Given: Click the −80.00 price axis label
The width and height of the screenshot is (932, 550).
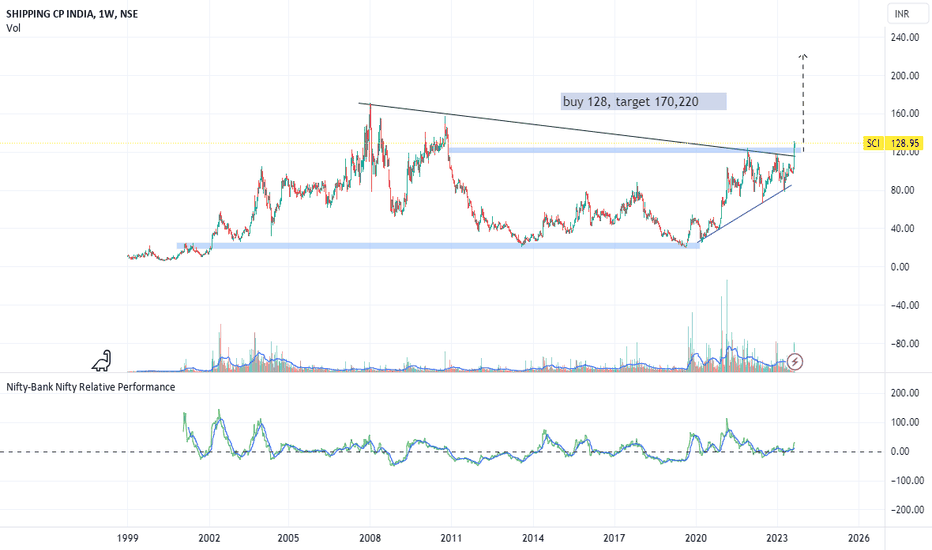Looking at the screenshot, I should coord(905,344).
